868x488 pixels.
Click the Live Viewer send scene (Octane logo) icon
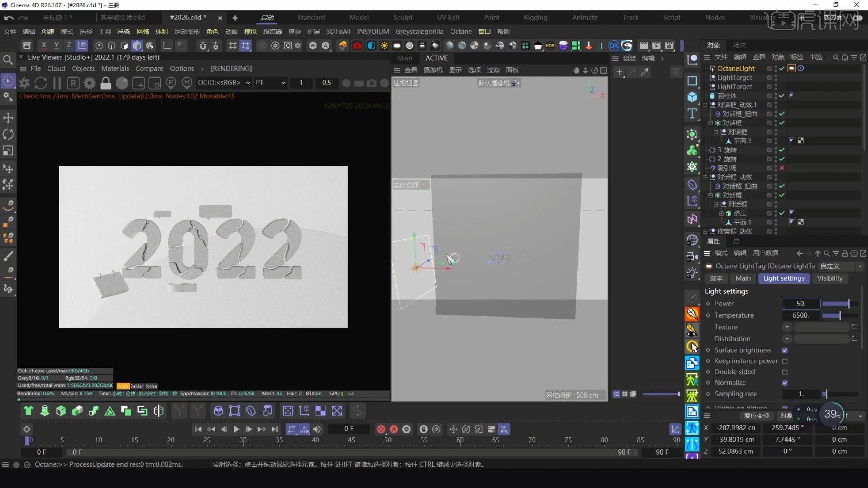(24, 83)
